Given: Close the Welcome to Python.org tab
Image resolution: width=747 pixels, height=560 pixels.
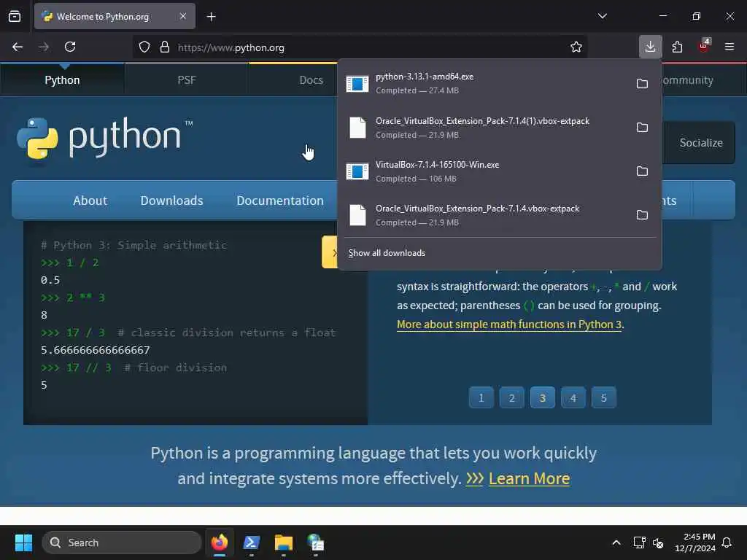Looking at the screenshot, I should tap(183, 16).
